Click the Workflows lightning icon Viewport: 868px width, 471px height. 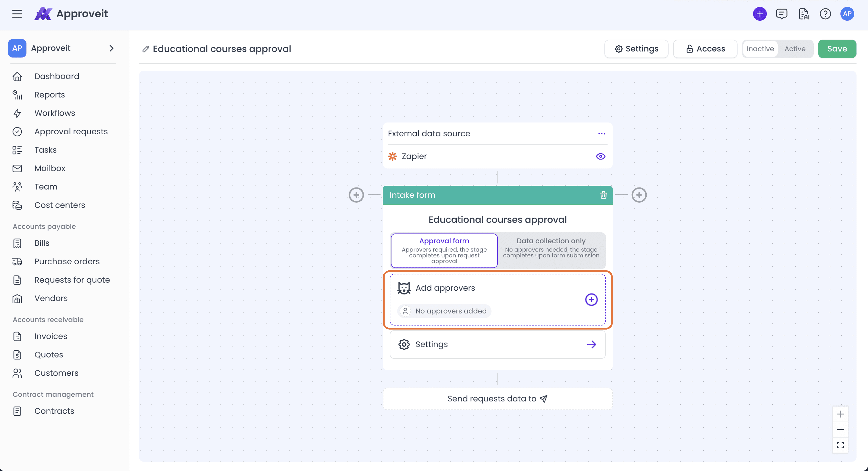point(17,113)
